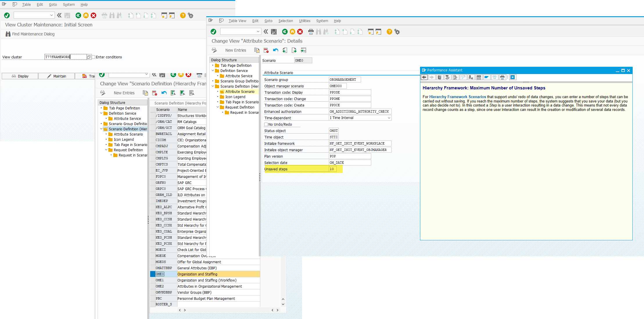
Task: Open Customize Local Layout gear in Attribute Scenario window
Action: pyautogui.click(x=397, y=32)
